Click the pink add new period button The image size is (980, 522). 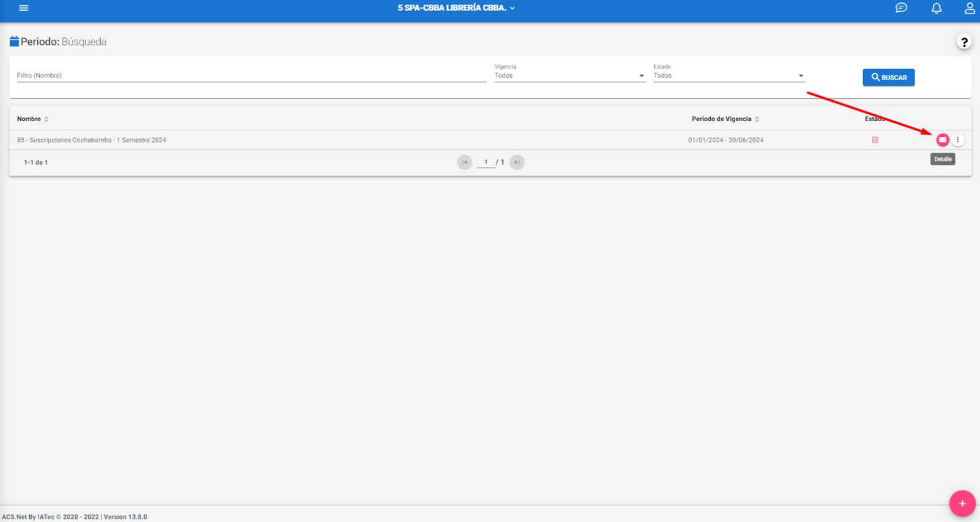(x=962, y=503)
